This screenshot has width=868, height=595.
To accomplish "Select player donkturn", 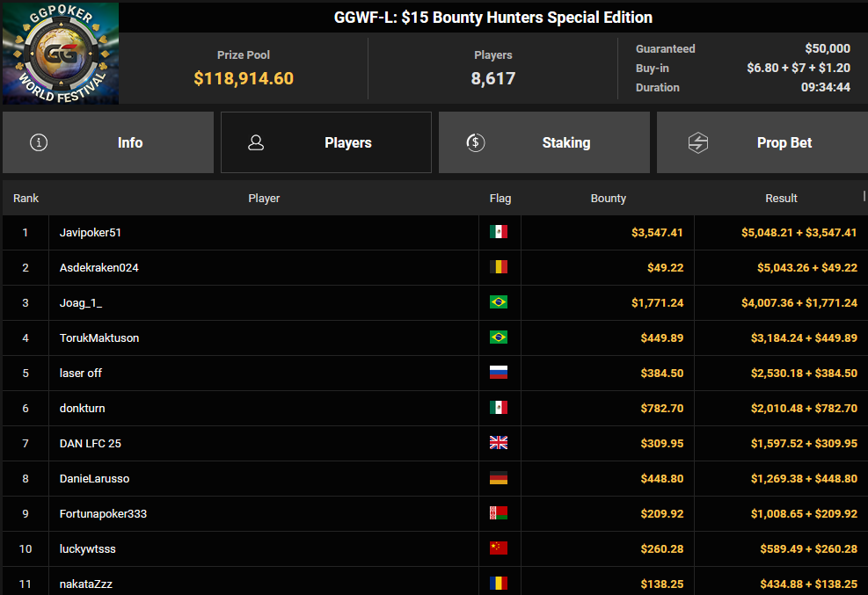I will [82, 408].
